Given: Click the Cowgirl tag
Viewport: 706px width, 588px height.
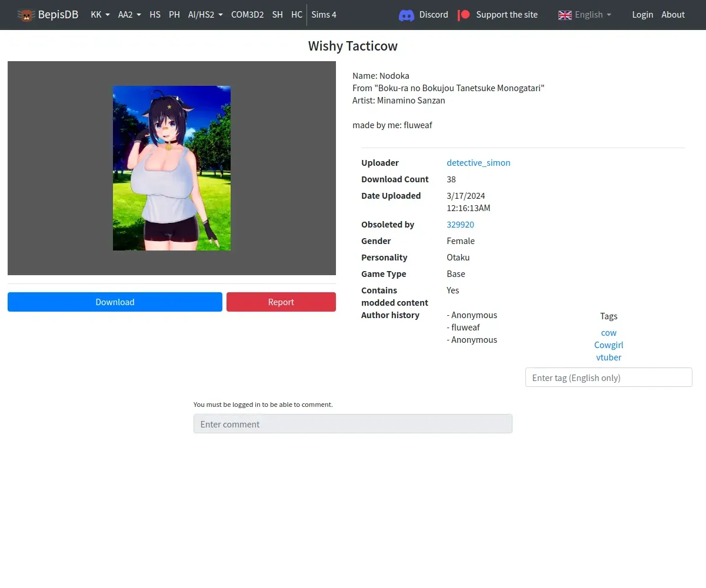Looking at the screenshot, I should (x=608, y=345).
